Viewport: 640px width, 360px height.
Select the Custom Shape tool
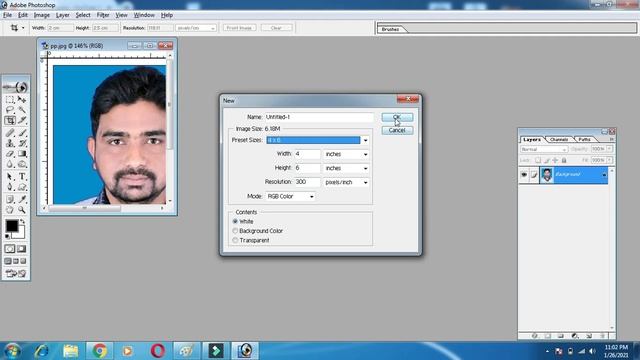[22, 187]
